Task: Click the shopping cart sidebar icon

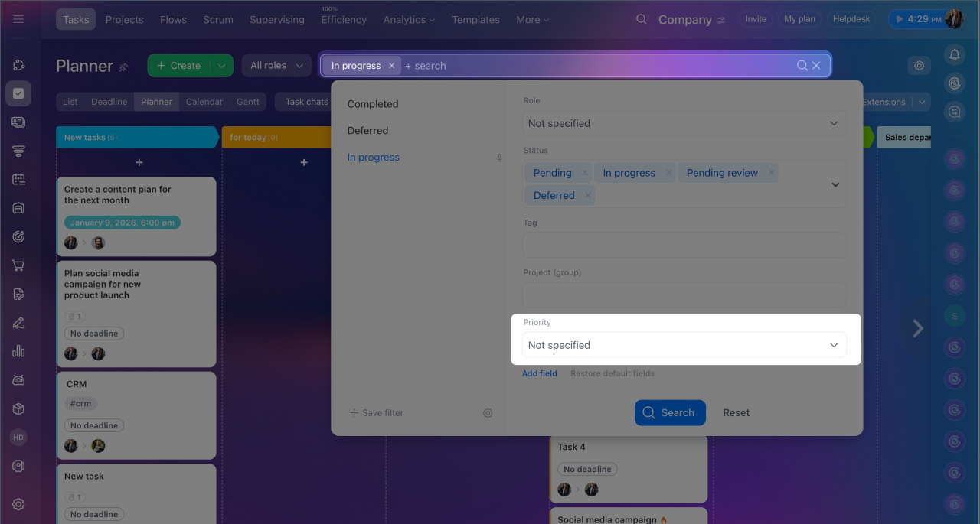Action: click(x=18, y=265)
